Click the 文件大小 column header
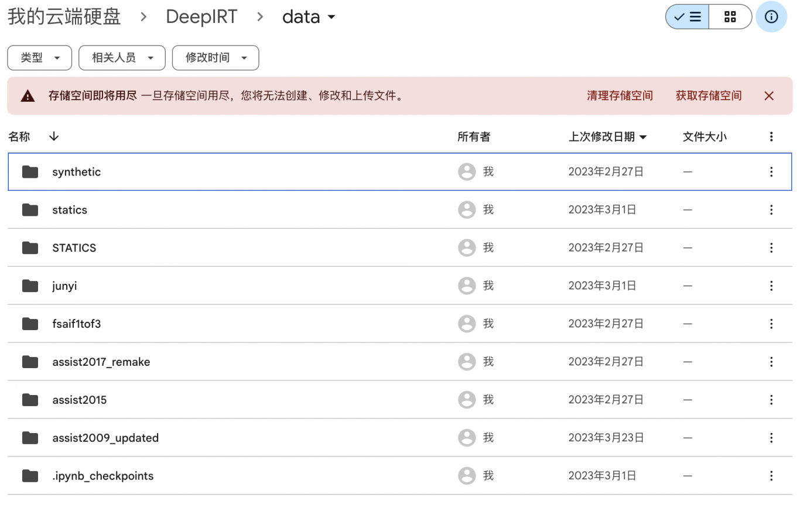This screenshot has width=800, height=532. point(705,136)
